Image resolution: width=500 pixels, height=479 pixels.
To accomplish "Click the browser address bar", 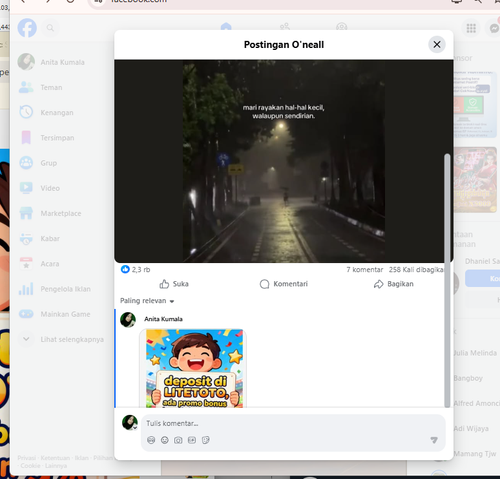I will coord(267,2).
